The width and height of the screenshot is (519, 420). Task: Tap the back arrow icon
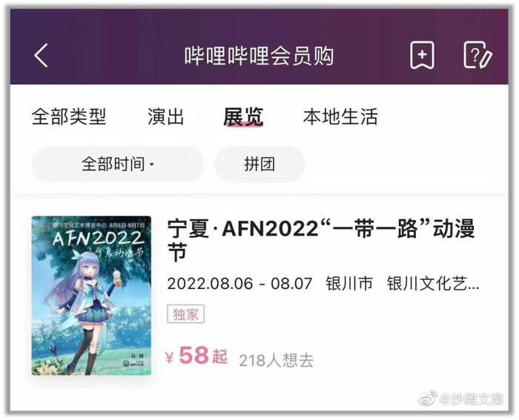pyautogui.click(x=41, y=56)
